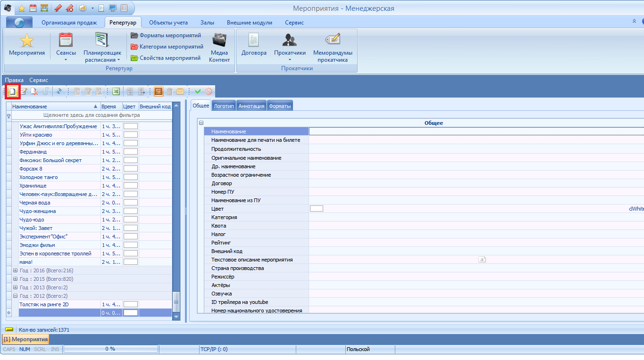Viewport: 644px width, 360px height.
Task: Click the filter row to create a filter
Action: (92, 115)
